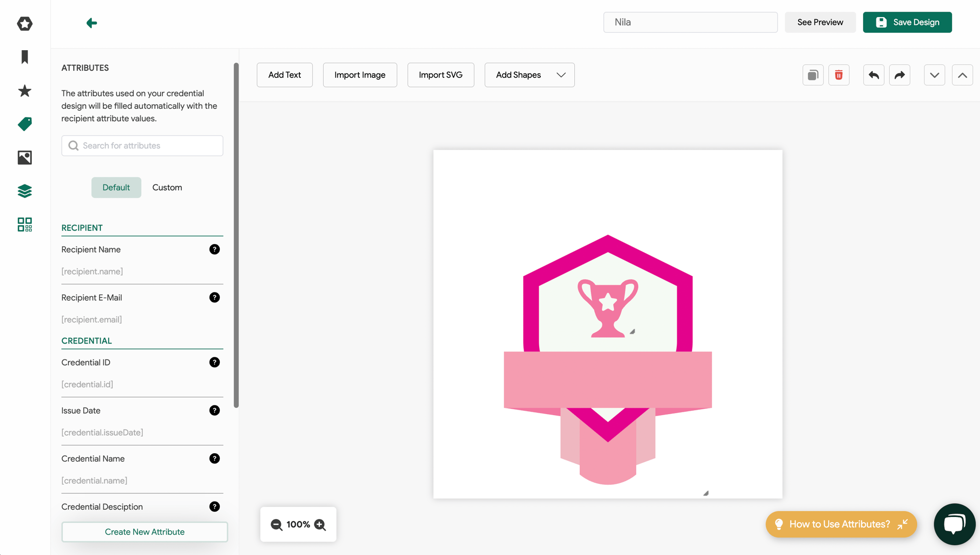
Task: Select the tag attributes sidebar icon
Action: tap(25, 124)
